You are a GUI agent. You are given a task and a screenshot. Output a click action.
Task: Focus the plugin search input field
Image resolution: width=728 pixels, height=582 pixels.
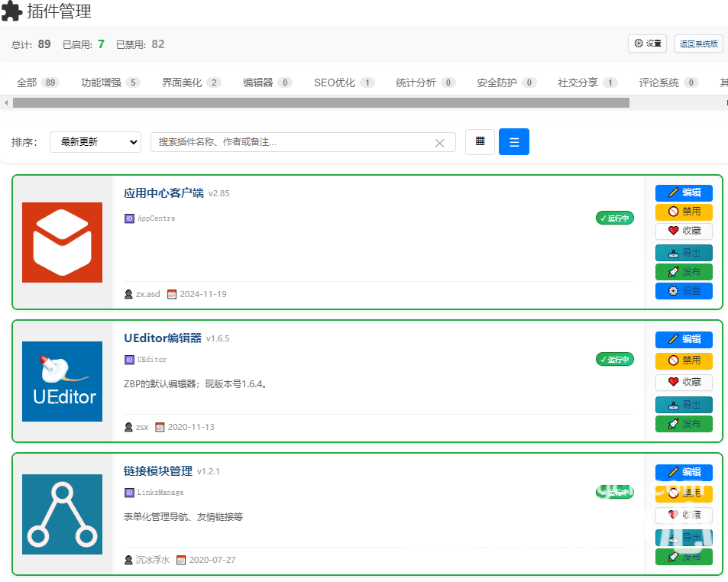tap(290, 142)
